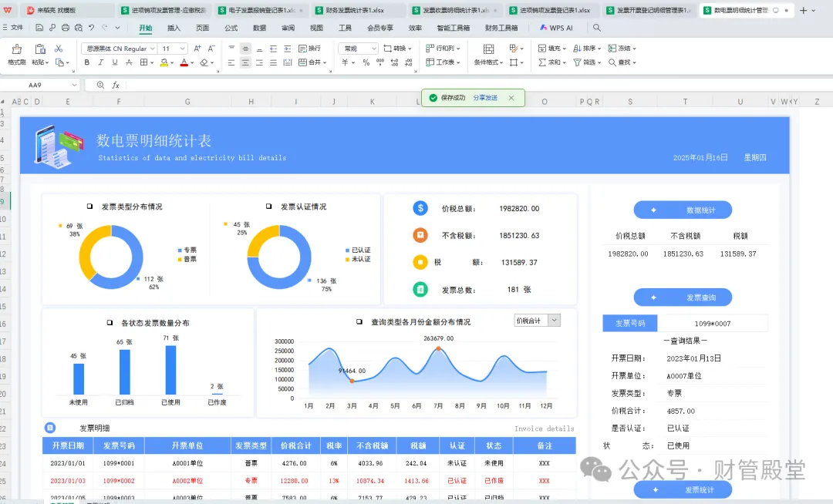
Task: Toggle left horizontal alignment
Action: [231, 62]
